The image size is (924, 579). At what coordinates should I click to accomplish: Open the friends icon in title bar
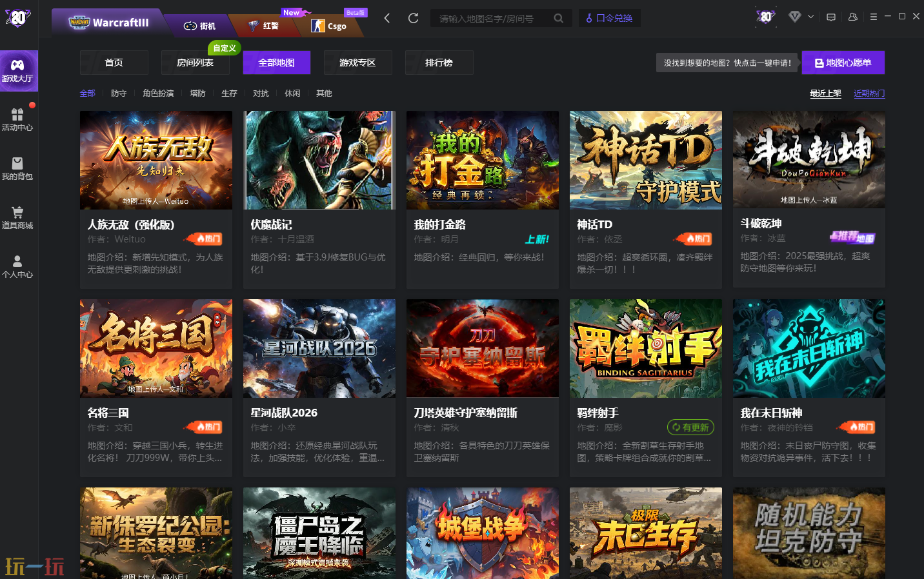[x=853, y=17]
